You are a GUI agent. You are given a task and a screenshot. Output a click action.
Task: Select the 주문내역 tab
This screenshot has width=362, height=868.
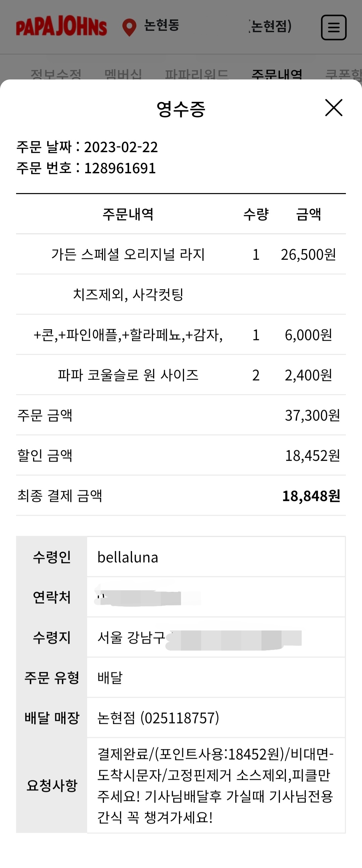pos(277,74)
